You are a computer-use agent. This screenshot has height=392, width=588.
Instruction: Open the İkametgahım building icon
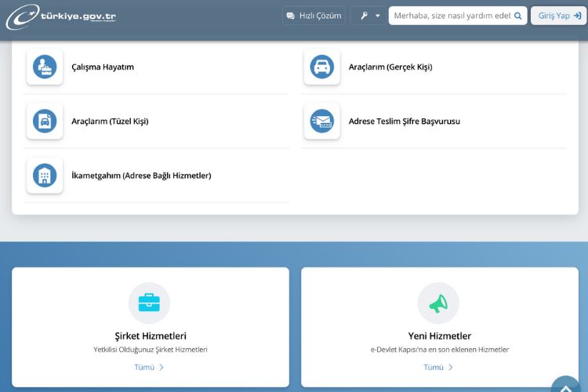[x=45, y=176]
